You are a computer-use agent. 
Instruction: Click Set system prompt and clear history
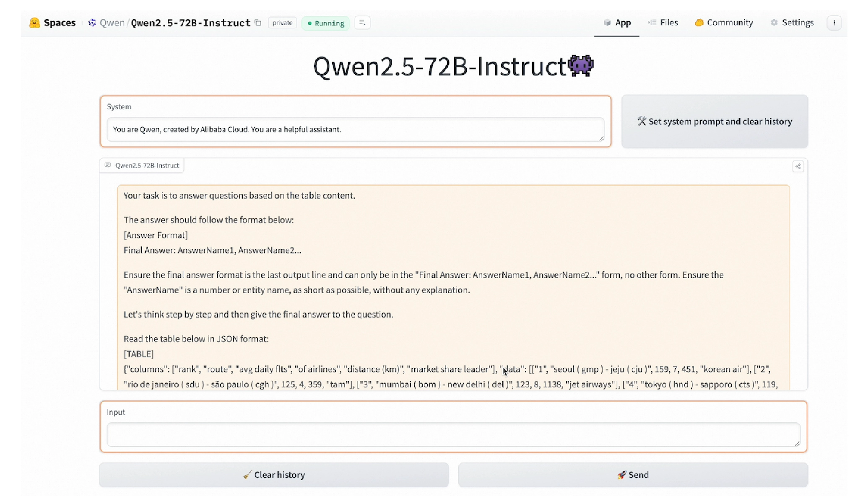pyautogui.click(x=715, y=121)
